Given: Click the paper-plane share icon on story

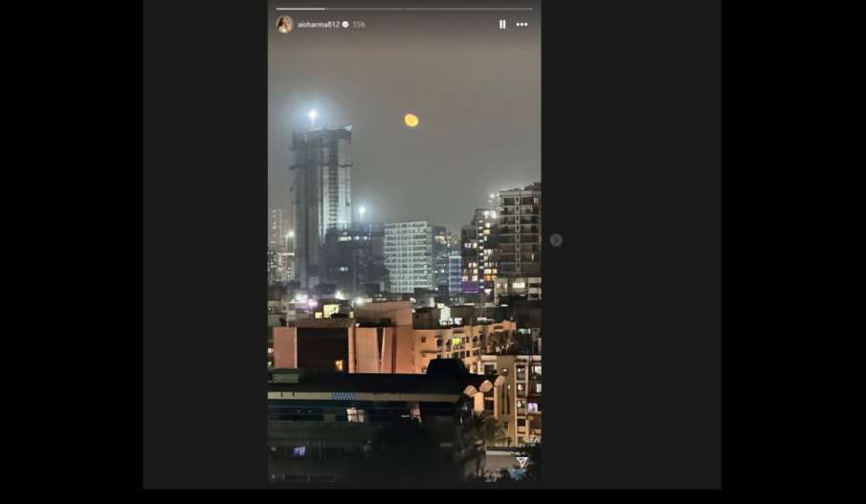Looking at the screenshot, I should [522, 462].
